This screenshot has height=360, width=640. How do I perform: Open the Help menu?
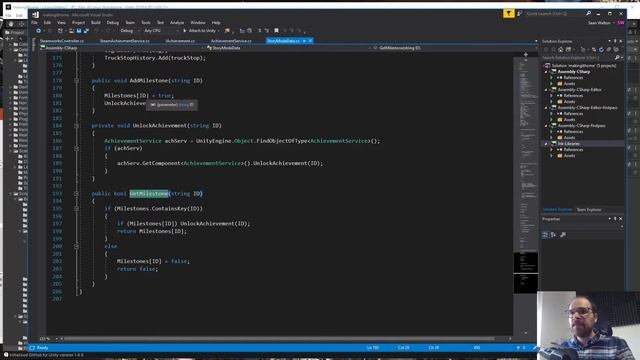coord(216,23)
